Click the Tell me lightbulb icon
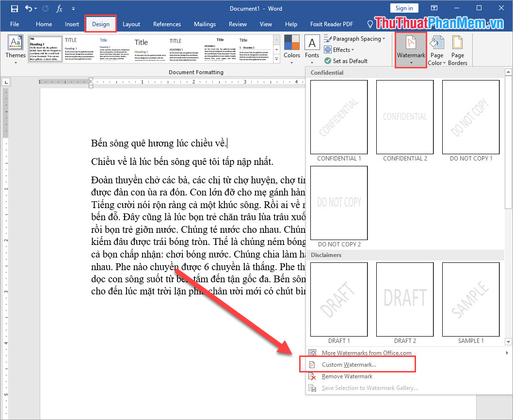 pyautogui.click(x=369, y=24)
